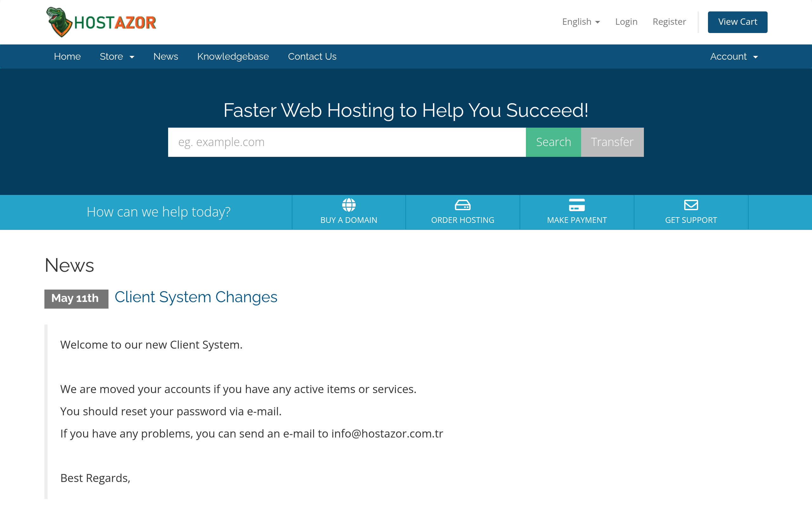This screenshot has height=508, width=812.
Task: Click the News page heading
Action: pyautogui.click(x=69, y=265)
